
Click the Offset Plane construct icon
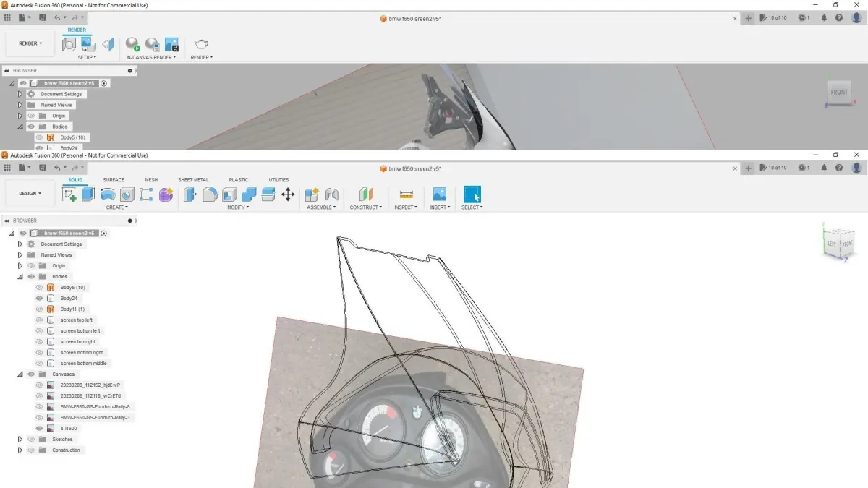pos(366,194)
